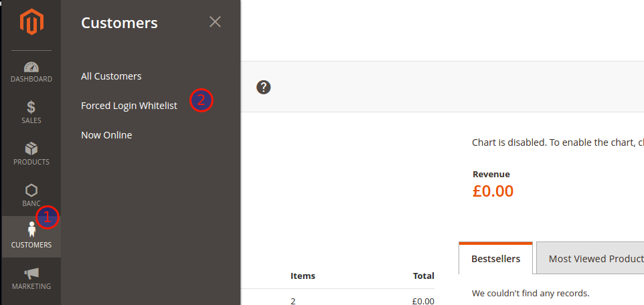Click the question mark help icon
This screenshot has height=305, width=644.
(264, 87)
